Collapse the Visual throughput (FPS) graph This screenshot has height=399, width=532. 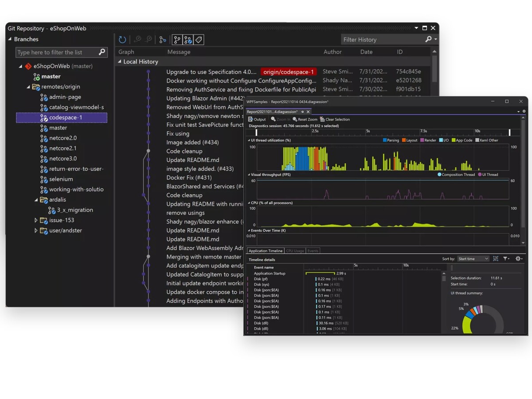coord(249,175)
